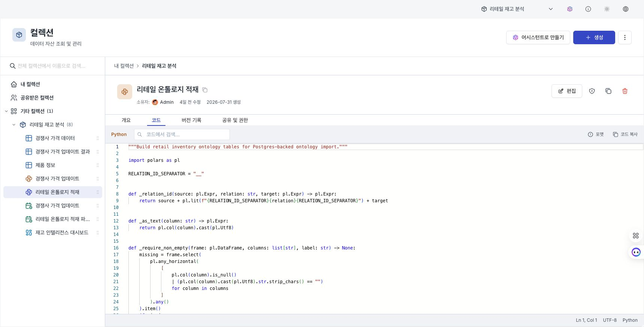644x327 pixels.
Task: Click the Ln 1, Col 1 status entry
Action: tap(586, 320)
